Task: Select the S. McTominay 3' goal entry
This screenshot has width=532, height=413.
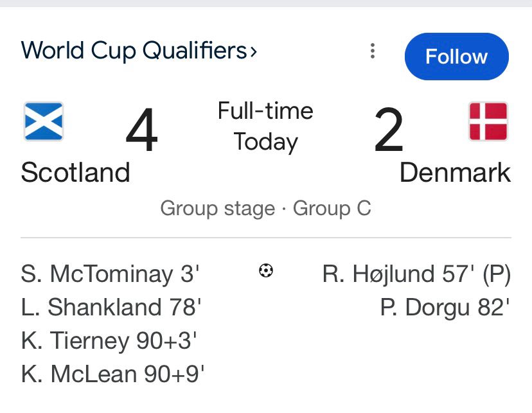Action: pos(111,275)
